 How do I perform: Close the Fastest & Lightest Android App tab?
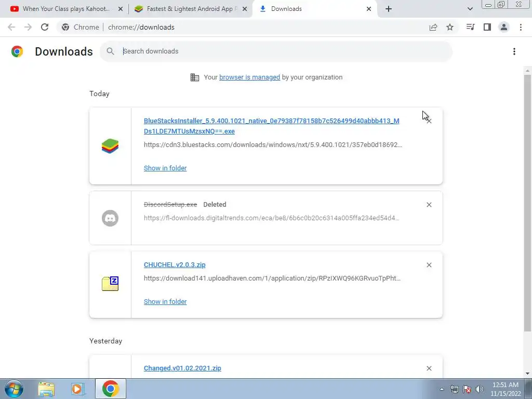245,9
